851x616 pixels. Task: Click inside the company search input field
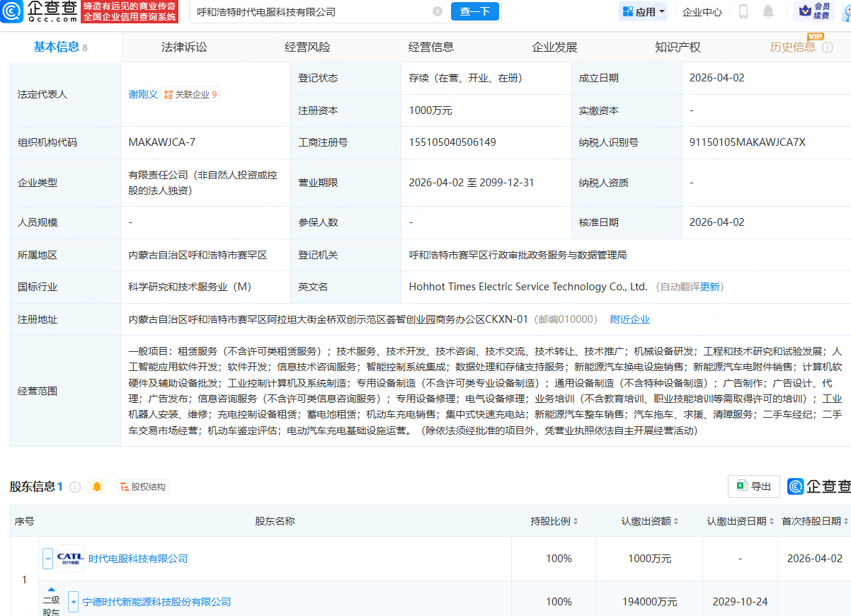[304, 11]
